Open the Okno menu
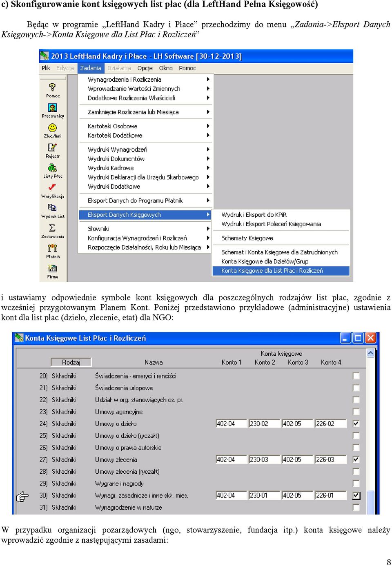The height and width of the screenshot is (566, 392). pyautogui.click(x=166, y=68)
